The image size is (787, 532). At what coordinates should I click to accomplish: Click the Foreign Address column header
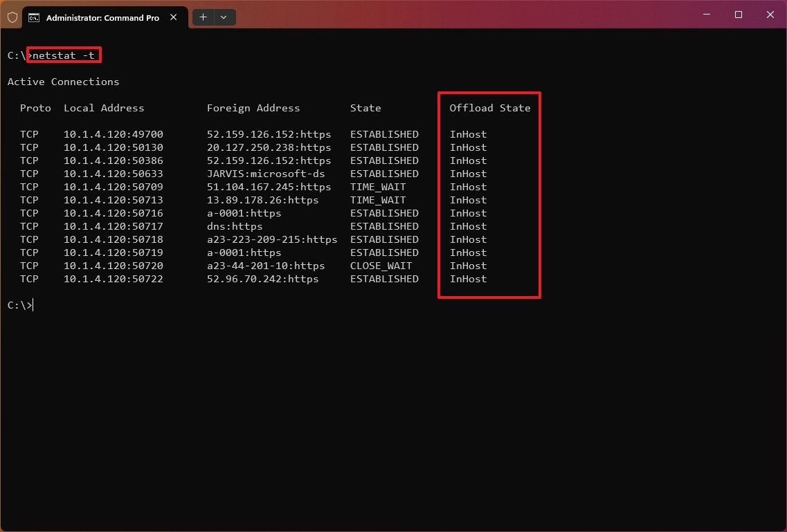(x=253, y=108)
